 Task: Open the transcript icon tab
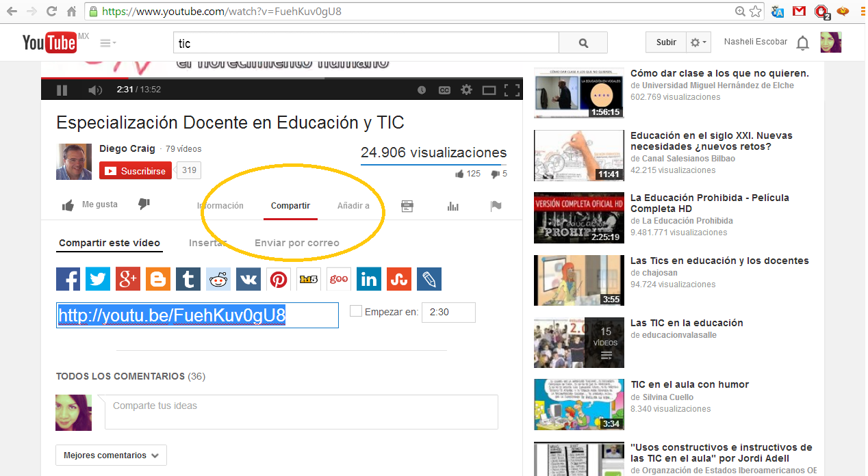(407, 206)
